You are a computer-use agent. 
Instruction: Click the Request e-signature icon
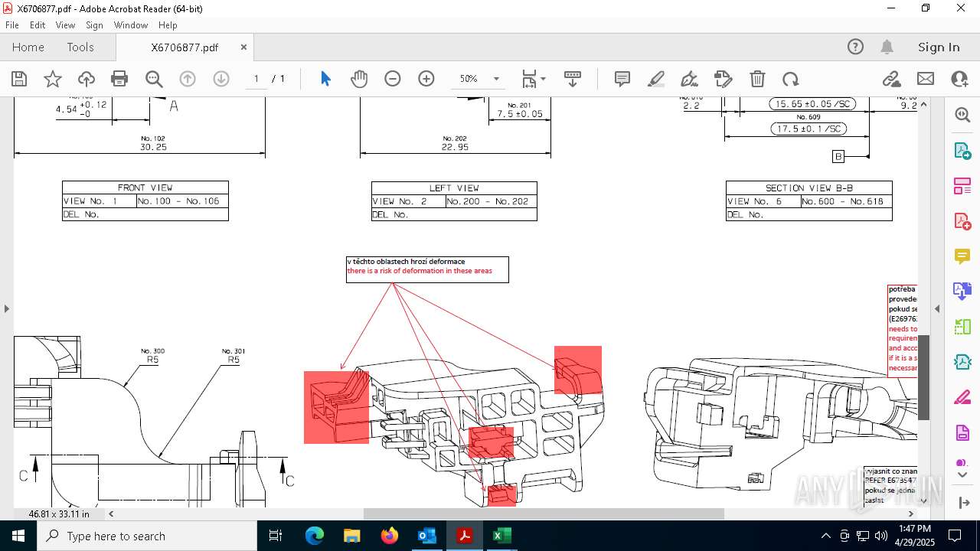tap(723, 79)
